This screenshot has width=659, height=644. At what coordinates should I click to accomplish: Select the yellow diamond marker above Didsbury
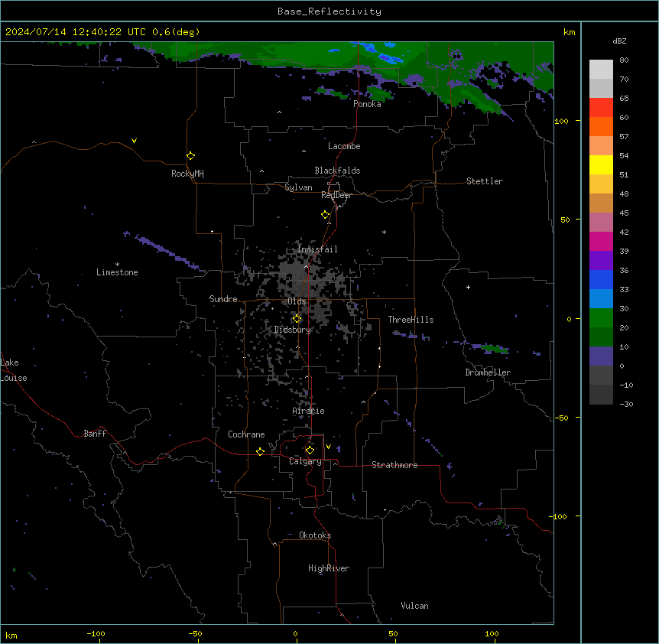coord(297,319)
